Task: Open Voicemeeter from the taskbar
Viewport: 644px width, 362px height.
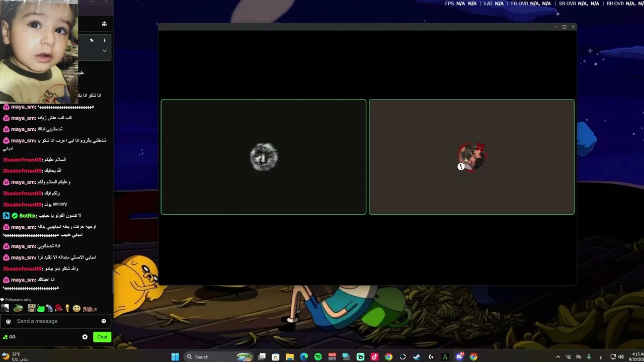Action: [x=332, y=357]
